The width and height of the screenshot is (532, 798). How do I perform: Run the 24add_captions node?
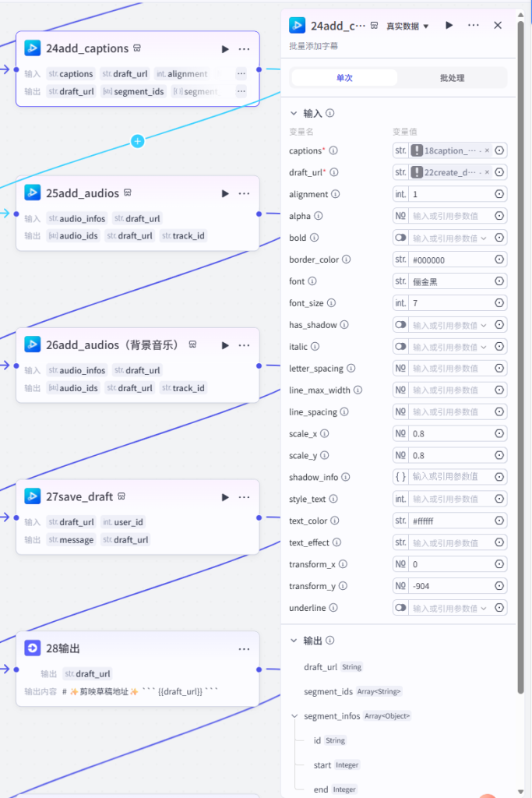tap(225, 49)
